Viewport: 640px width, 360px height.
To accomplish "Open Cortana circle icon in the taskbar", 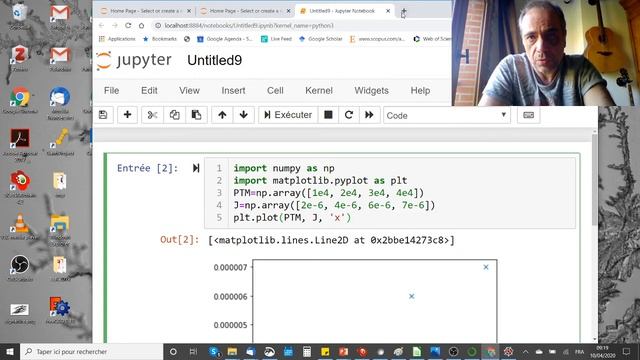I will pyautogui.click(x=173, y=351).
